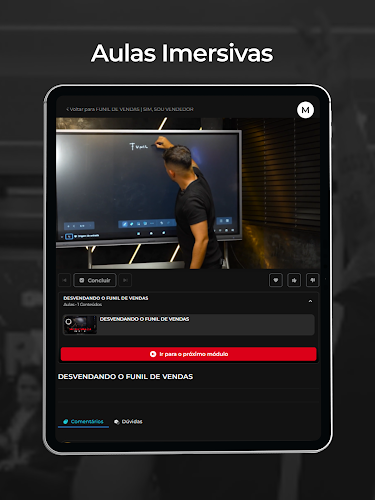This screenshot has height=500, width=375.
Task: Click the lesson video player area
Action: tap(188, 193)
